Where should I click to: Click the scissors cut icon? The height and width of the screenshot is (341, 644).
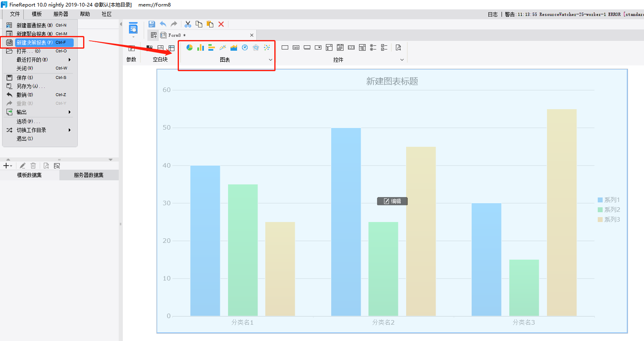(188, 24)
